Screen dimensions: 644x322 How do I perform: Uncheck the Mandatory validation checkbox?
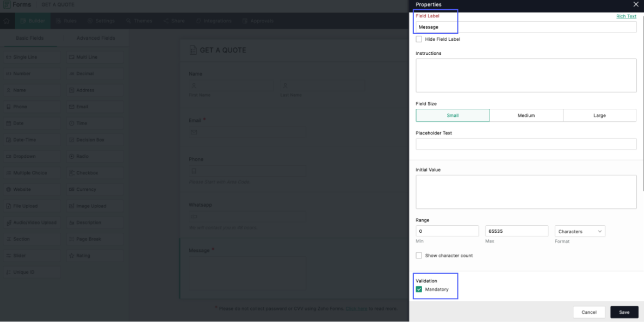click(419, 289)
